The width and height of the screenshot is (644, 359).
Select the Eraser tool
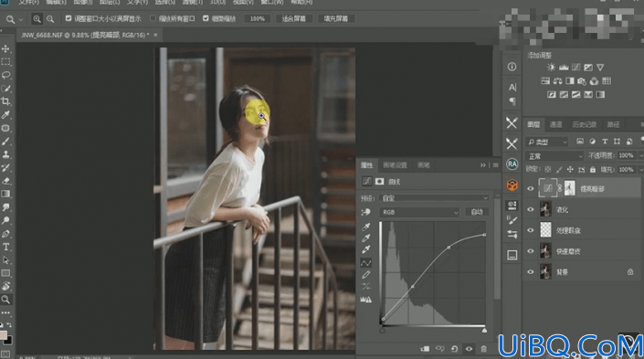[5, 181]
